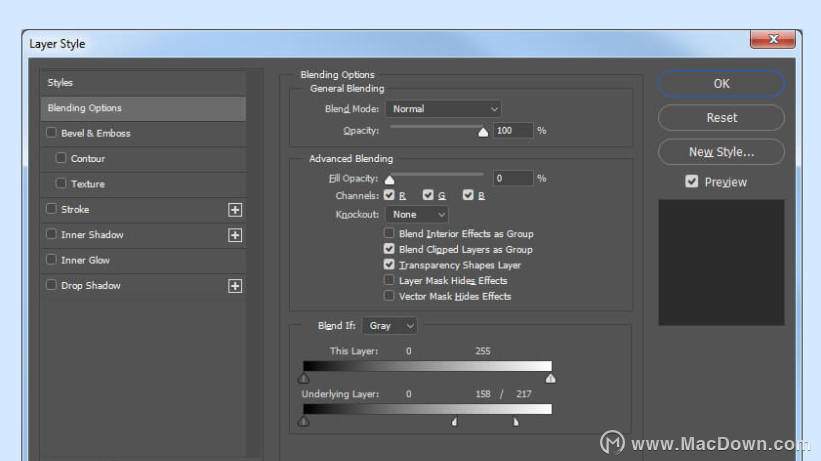The image size is (821, 461).
Task: Check Blend Interior Effects as Group
Action: point(389,233)
